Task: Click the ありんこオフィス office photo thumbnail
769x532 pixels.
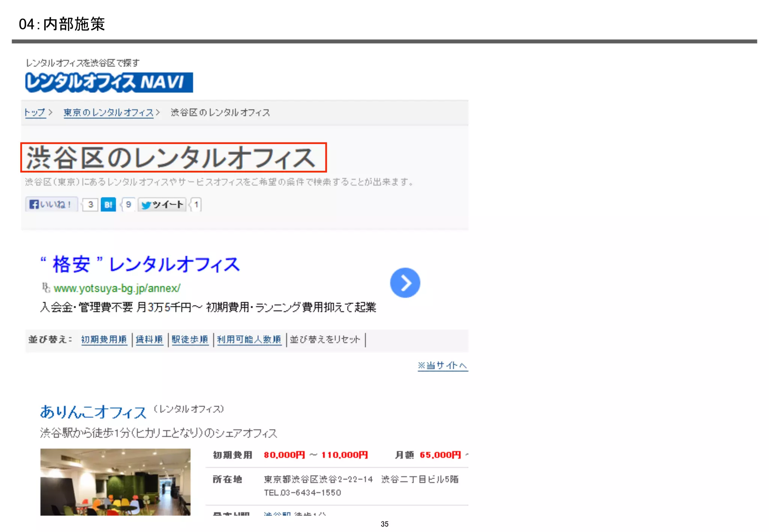Action: (115, 482)
